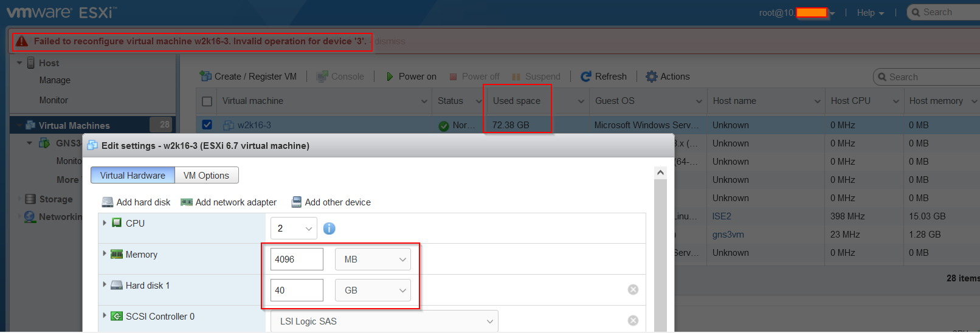Open the Hard disk unit GB dropdown
The image size is (980, 333).
pyautogui.click(x=373, y=290)
